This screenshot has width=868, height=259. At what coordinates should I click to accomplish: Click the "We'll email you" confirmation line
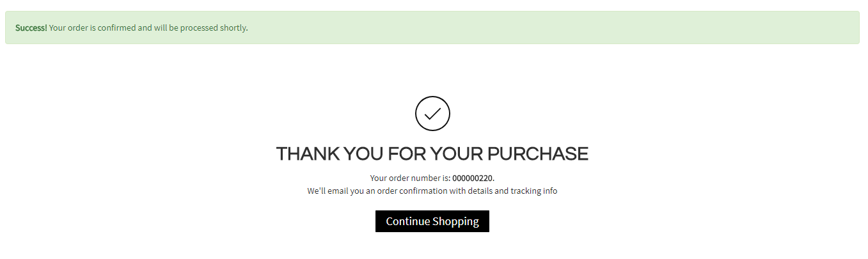[432, 191]
